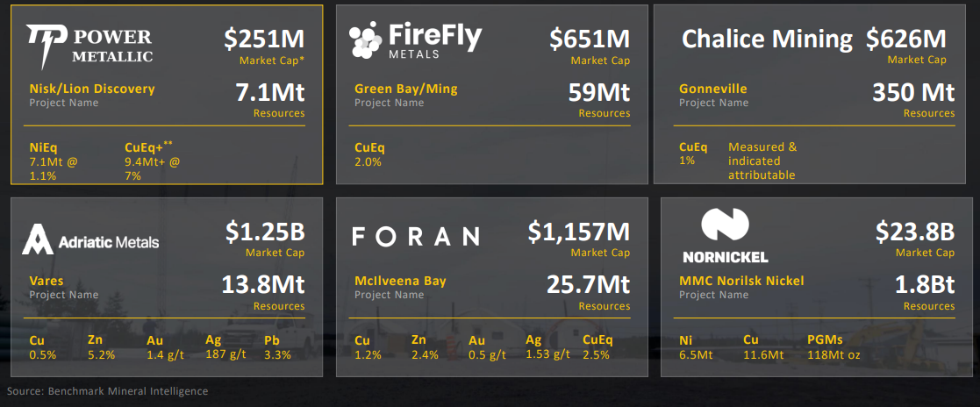The image size is (980, 407).
Task: Click Power Metallic's $251M market cap
Action: click(x=264, y=39)
